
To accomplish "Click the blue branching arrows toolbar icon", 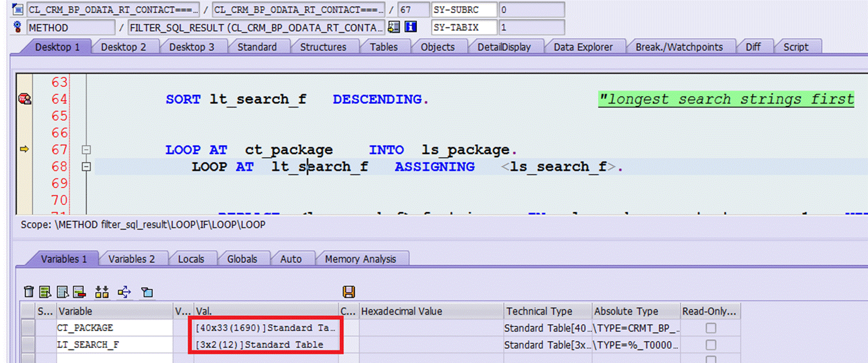I will pyautogui.click(x=124, y=292).
